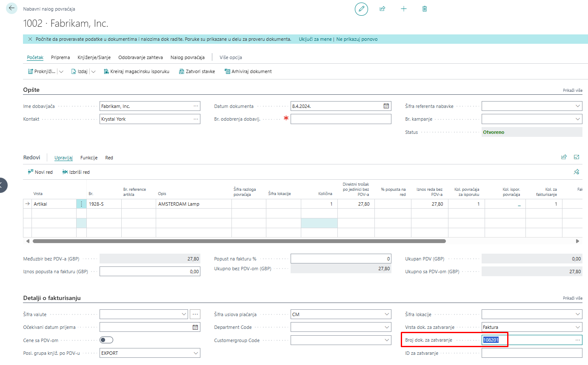The height and width of the screenshot is (365, 588).
Task: Expand the Posl. grupa knjiž. po PDV-u dropdown
Action: click(x=195, y=353)
